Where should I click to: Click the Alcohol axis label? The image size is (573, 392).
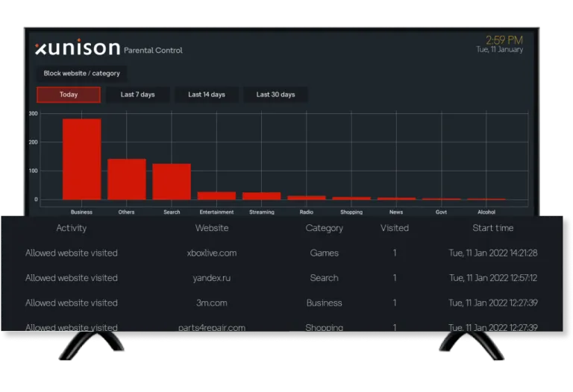point(486,212)
